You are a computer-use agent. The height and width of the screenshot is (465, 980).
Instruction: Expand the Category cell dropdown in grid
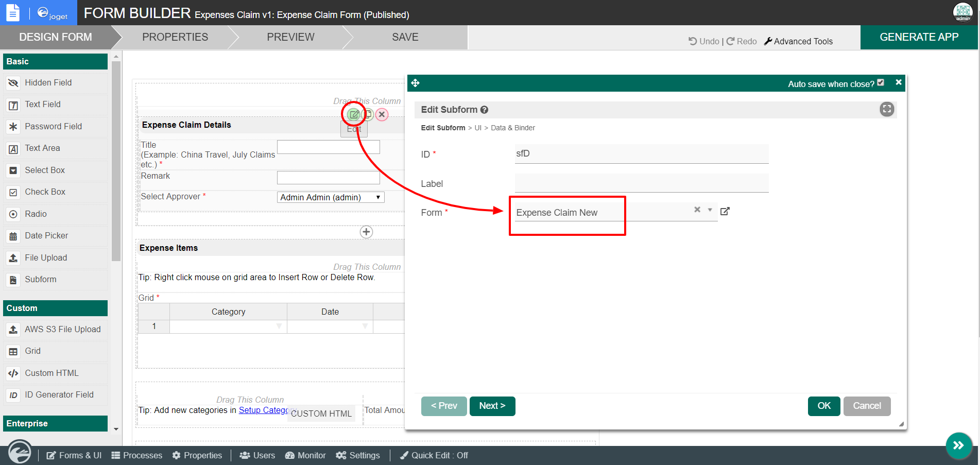point(279,326)
